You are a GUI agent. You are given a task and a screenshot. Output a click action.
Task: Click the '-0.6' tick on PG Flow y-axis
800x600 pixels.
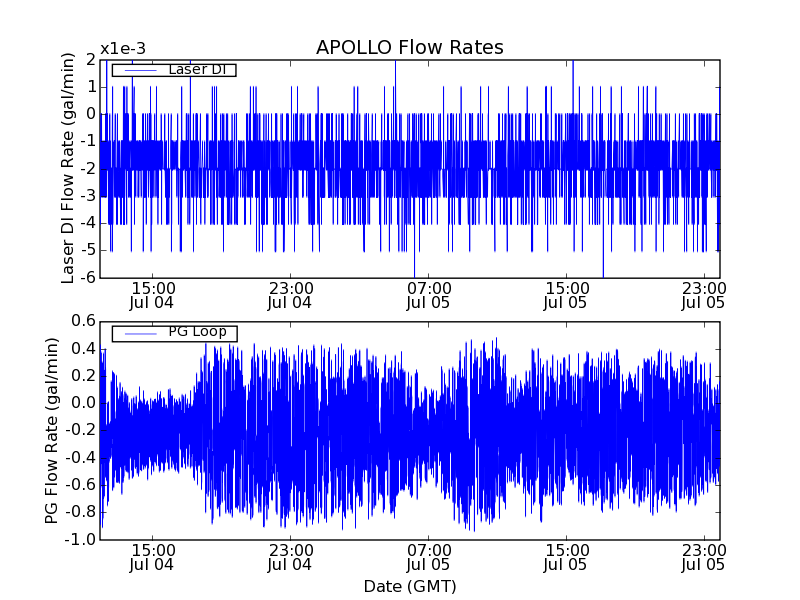click(81, 485)
